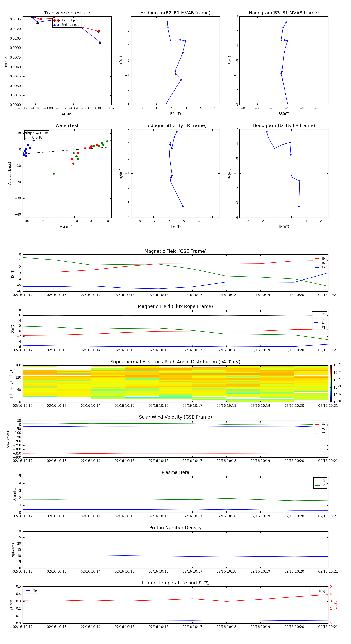The image size is (351, 644).
Task: Click the 'WalenTest' plot title
Action: pos(67,125)
